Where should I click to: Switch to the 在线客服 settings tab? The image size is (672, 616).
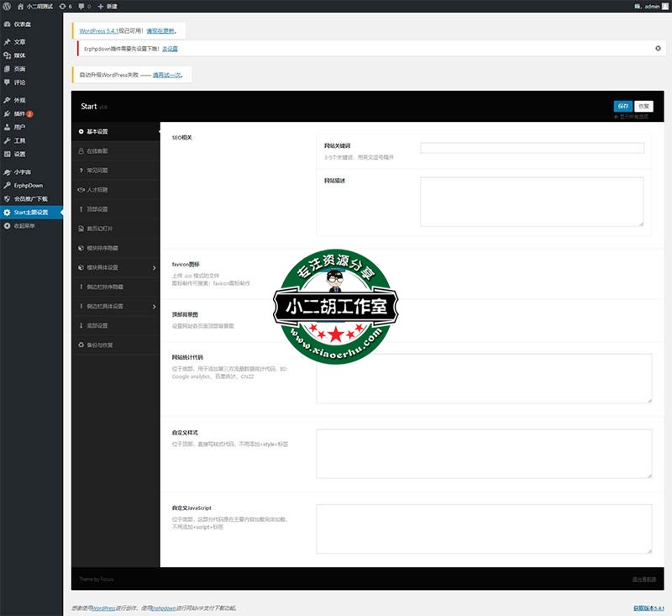click(x=97, y=151)
